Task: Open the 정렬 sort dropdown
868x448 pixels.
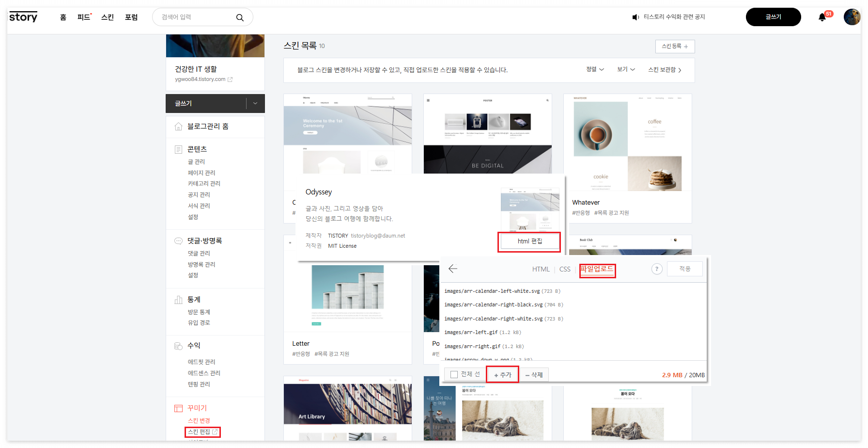Action: point(595,69)
